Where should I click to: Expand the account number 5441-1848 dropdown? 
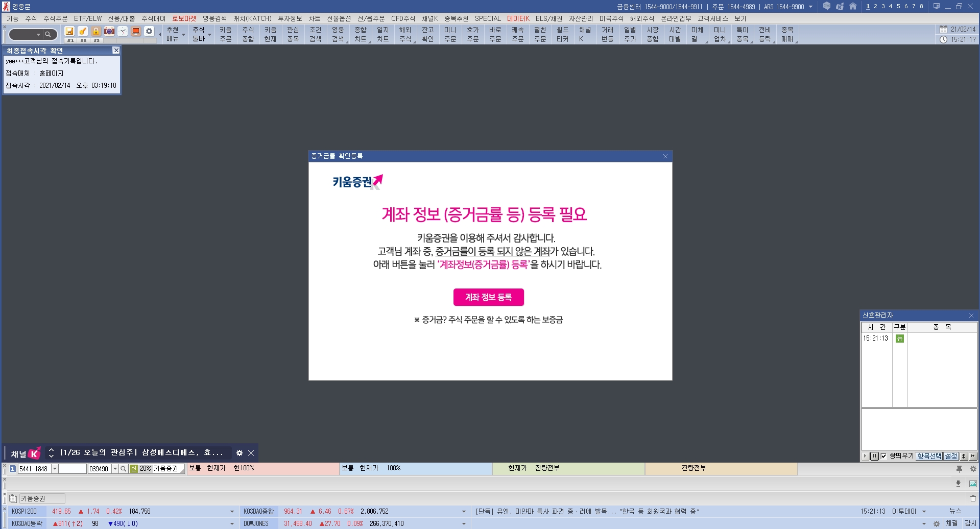pos(55,469)
